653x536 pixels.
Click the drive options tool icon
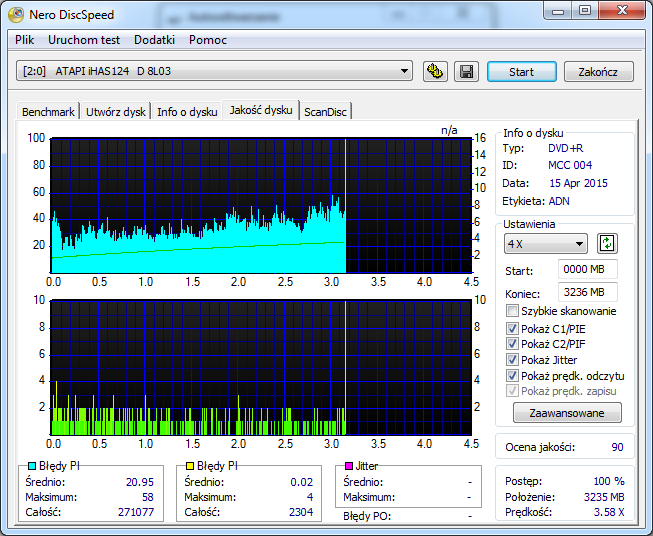click(x=435, y=72)
